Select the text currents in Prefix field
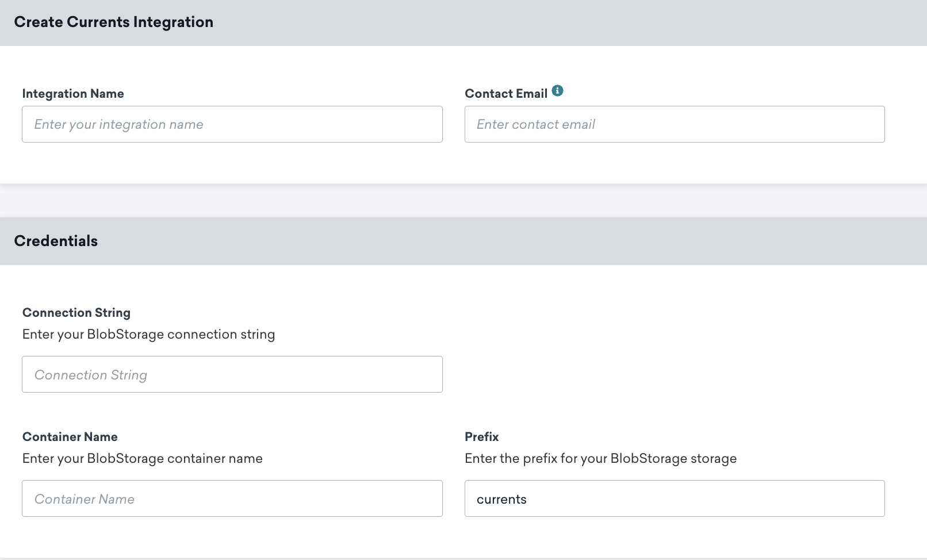927x560 pixels. 501,498
